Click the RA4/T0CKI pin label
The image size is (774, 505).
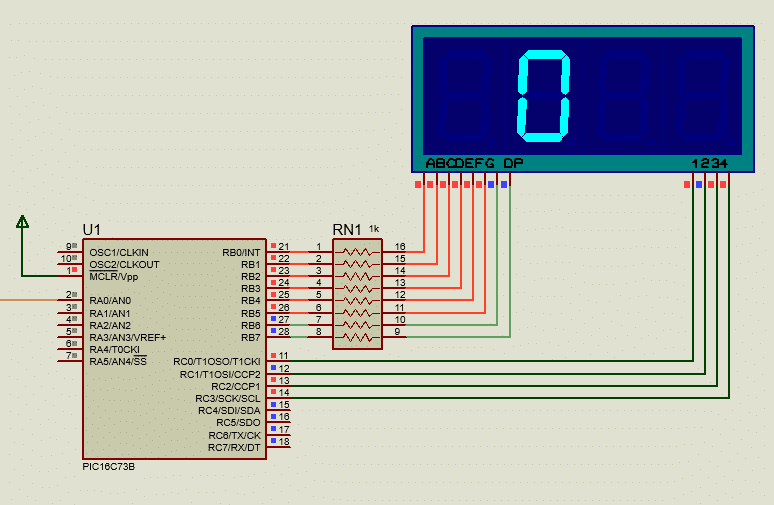pyautogui.click(x=115, y=350)
